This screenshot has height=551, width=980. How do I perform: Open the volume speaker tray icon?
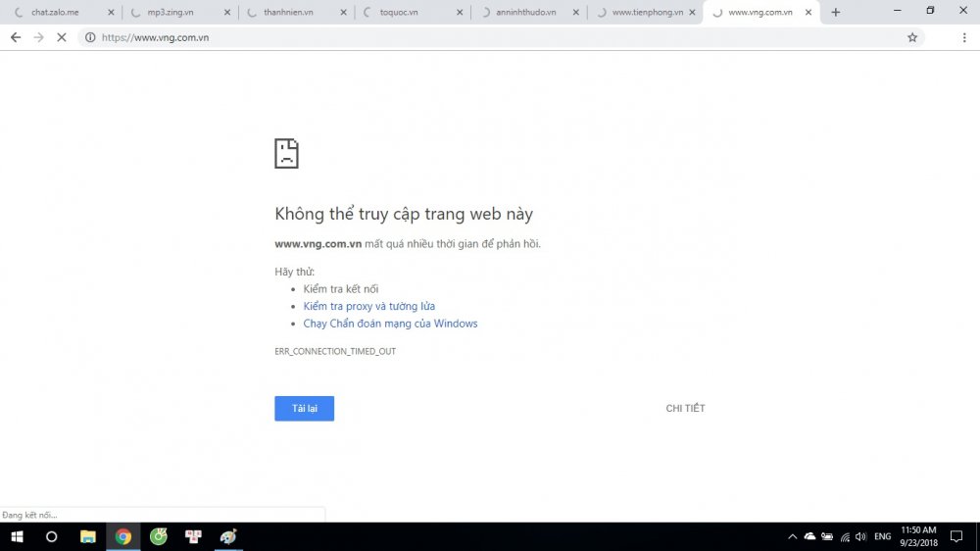click(x=860, y=536)
